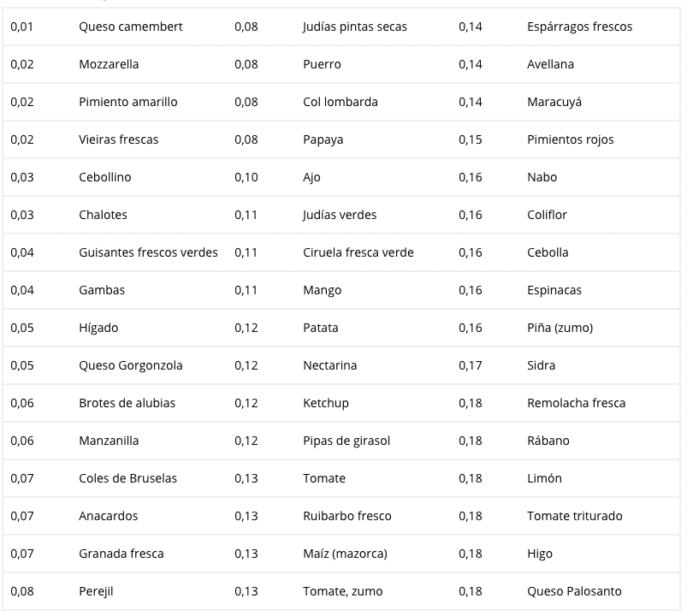Click the Coles de Bruselas cell

127,478
